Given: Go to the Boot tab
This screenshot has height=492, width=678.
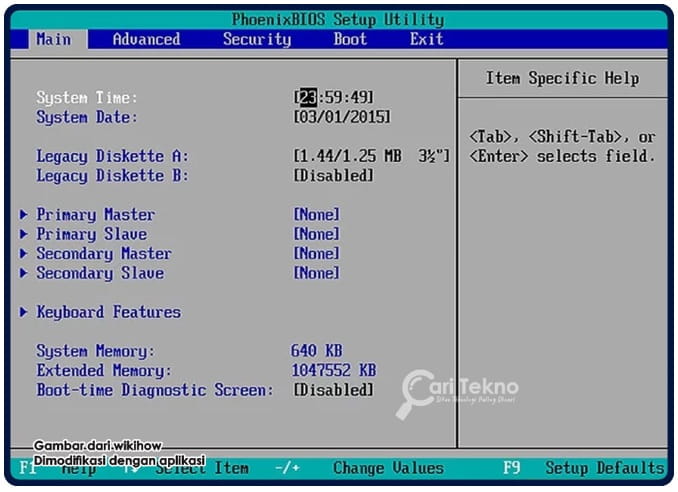Looking at the screenshot, I should tap(350, 39).
